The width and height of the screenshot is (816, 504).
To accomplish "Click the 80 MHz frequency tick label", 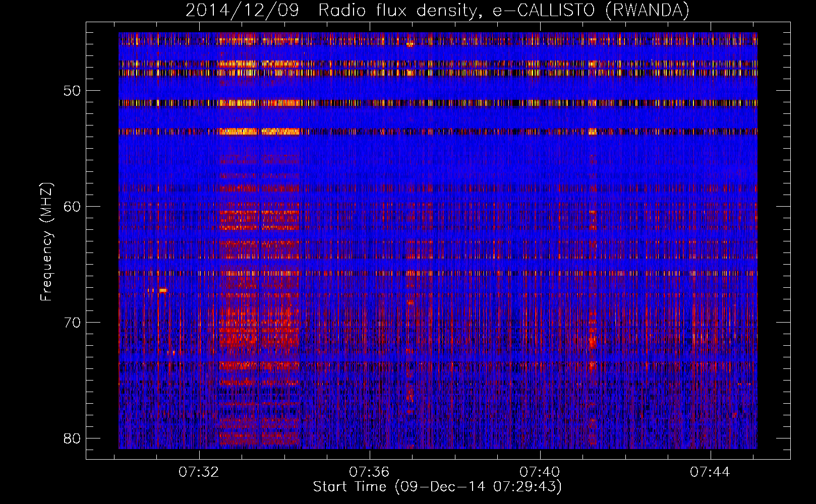I will [x=73, y=438].
